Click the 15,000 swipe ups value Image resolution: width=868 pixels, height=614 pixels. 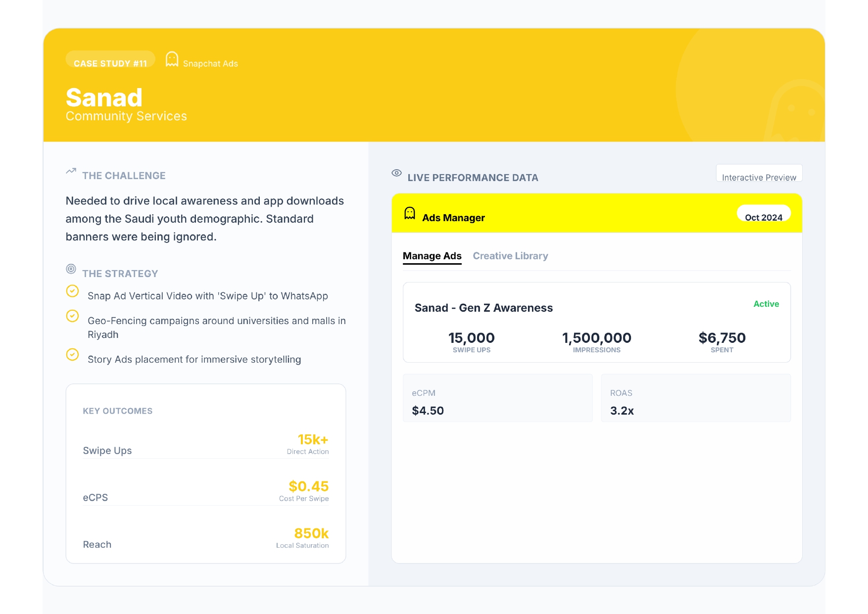[x=472, y=338]
